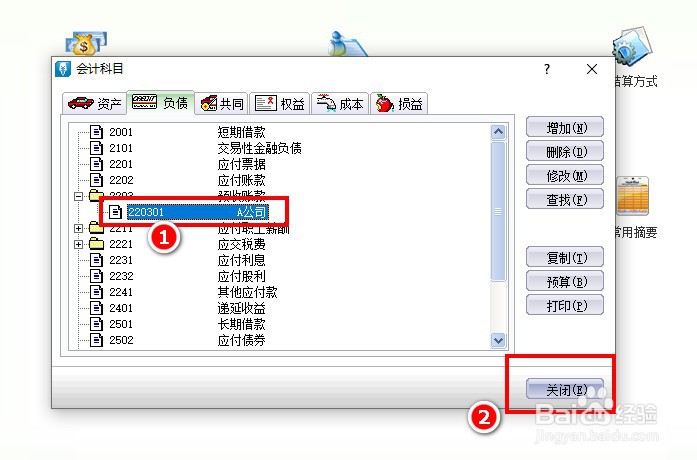Click the 打印(P) button

[x=565, y=306]
